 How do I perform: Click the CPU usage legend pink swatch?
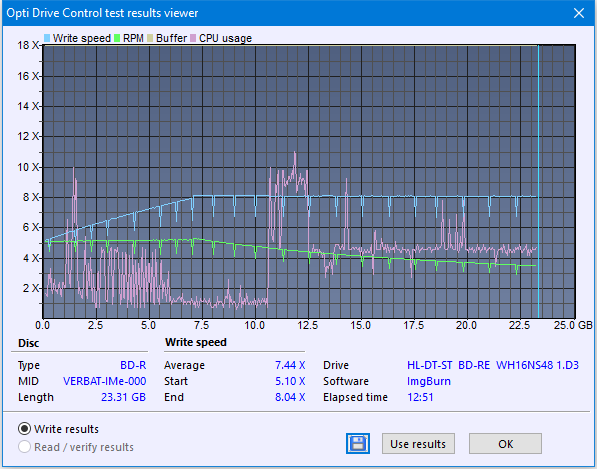click(193, 38)
